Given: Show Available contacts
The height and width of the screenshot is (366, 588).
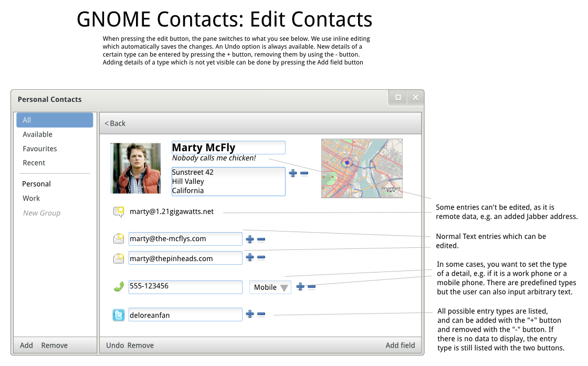Looking at the screenshot, I should pyautogui.click(x=37, y=134).
